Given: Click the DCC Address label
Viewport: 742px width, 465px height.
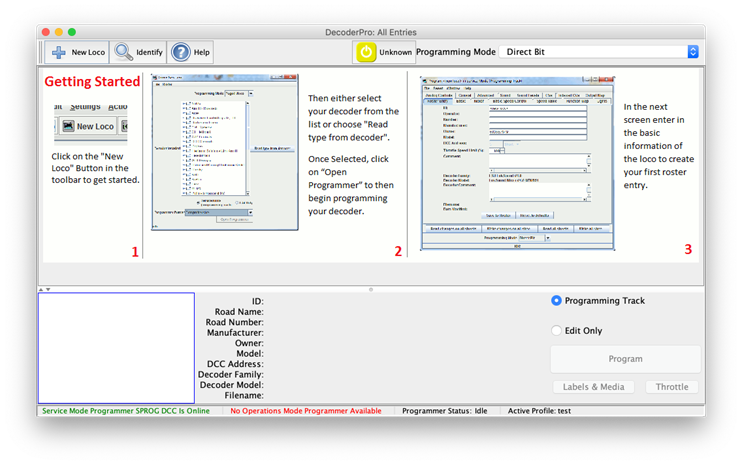Looking at the screenshot, I should click(235, 364).
